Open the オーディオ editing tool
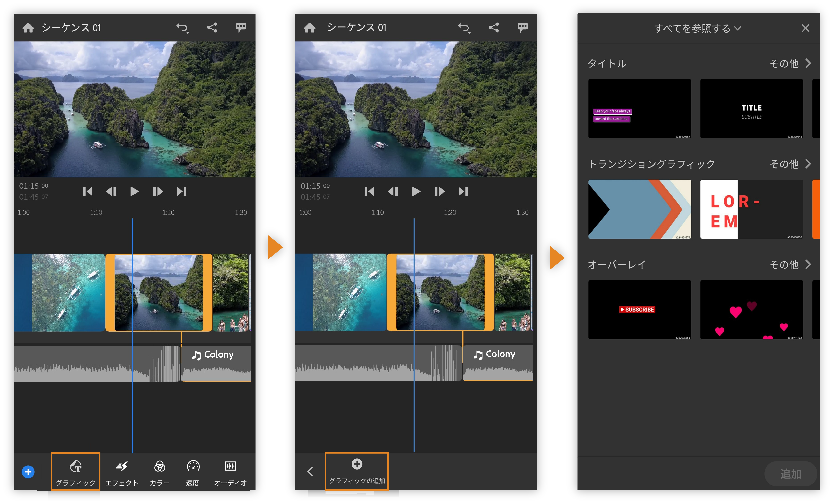Image resolution: width=833 pixels, height=504 pixels. click(x=230, y=472)
